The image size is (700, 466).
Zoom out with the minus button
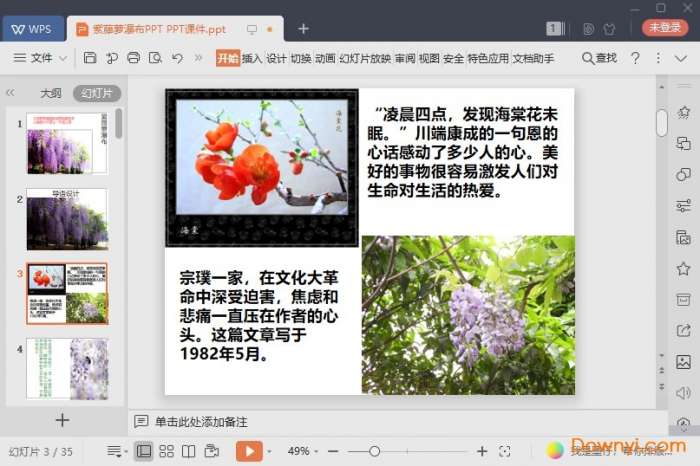point(333,452)
